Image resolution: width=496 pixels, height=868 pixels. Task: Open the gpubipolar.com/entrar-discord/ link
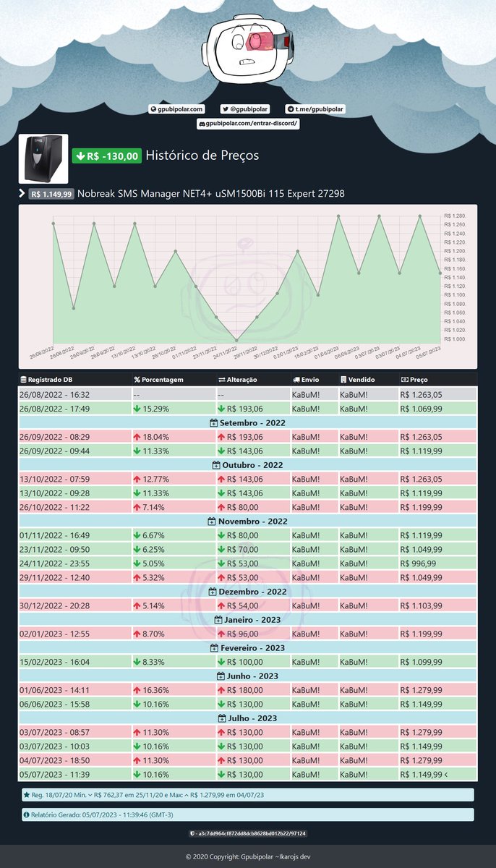(247, 124)
